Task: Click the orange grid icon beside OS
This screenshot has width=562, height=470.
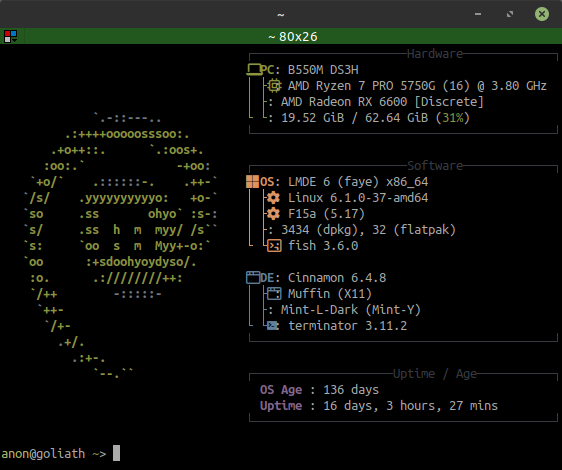Action: (x=252, y=182)
